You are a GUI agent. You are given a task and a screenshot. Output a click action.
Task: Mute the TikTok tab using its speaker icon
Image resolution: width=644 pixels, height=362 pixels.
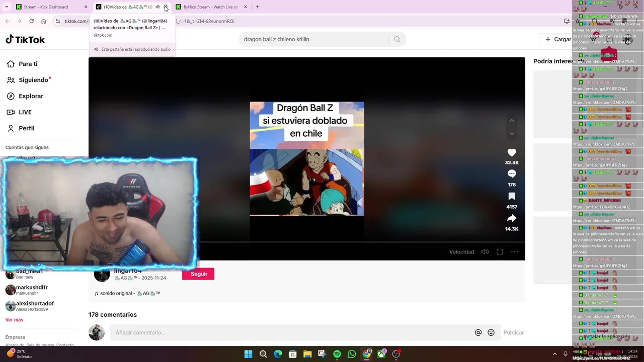[x=157, y=7]
